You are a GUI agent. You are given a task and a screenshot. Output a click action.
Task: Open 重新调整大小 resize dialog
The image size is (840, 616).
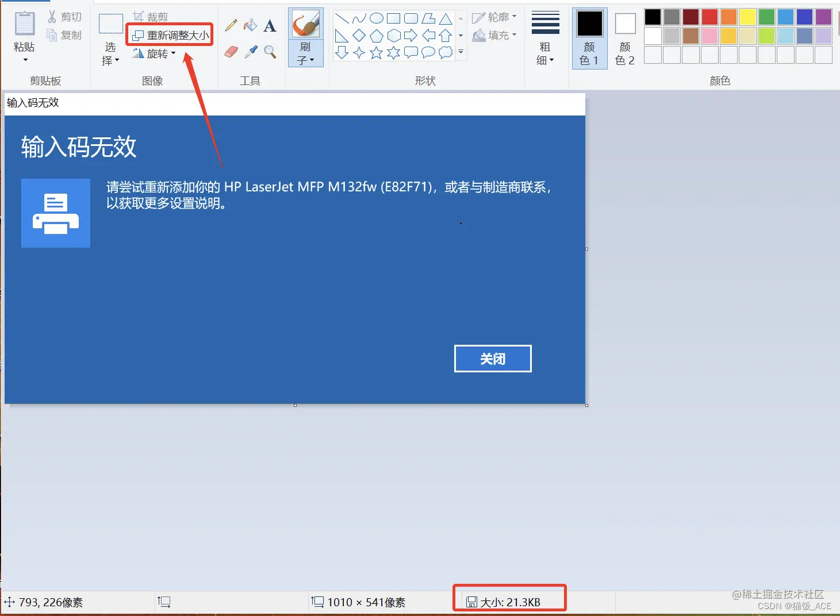click(x=170, y=36)
